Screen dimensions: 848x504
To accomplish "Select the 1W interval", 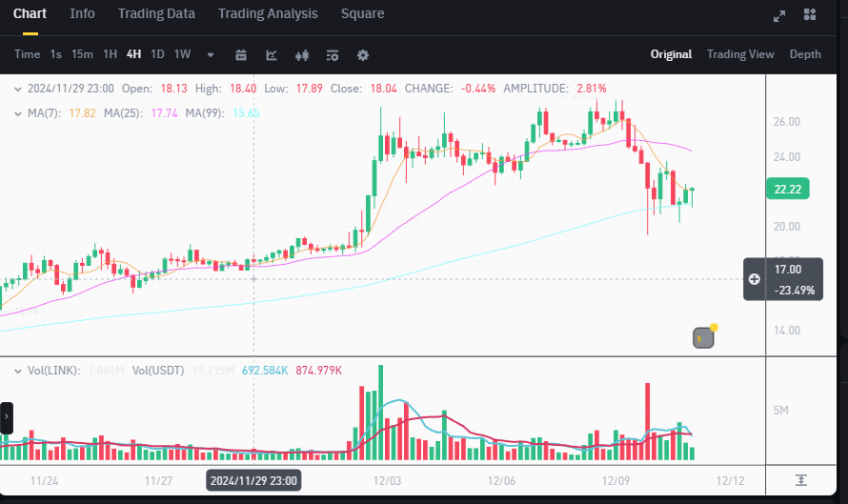I will [182, 54].
